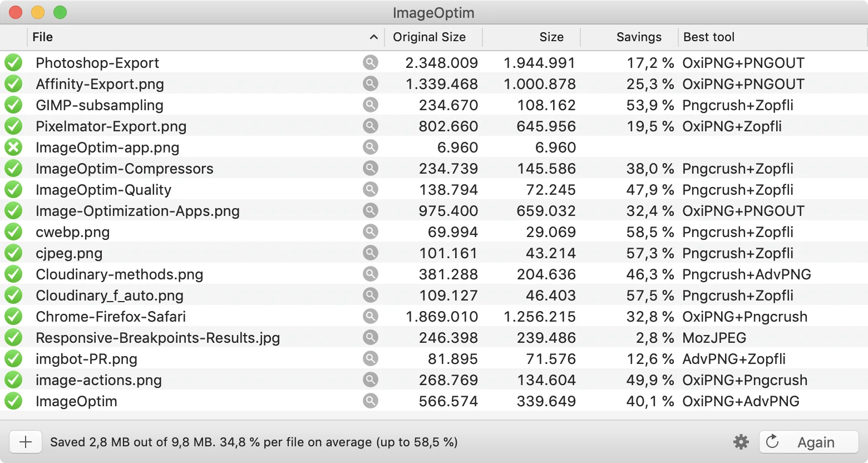Select the Cloudinary_f_auto.png file name

pos(110,295)
